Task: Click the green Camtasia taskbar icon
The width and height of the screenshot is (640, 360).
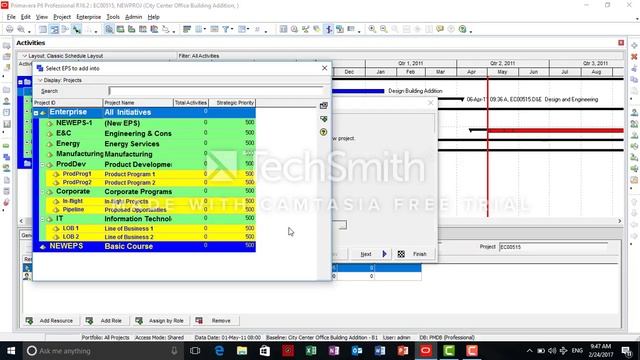Action: 449,351
